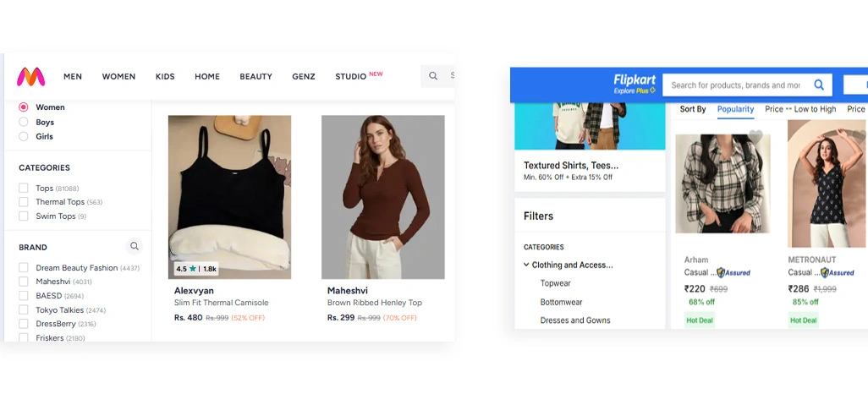Open the WOMEN menu in Myntra navbar
The height and width of the screenshot is (394, 868).
(x=118, y=76)
